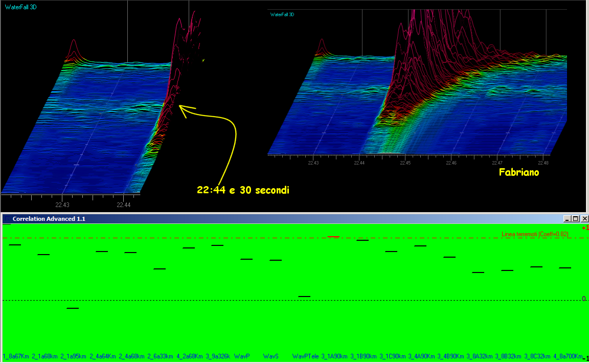Select the red correlation marker above WavPTele
589x364 pixels.
tap(333, 237)
